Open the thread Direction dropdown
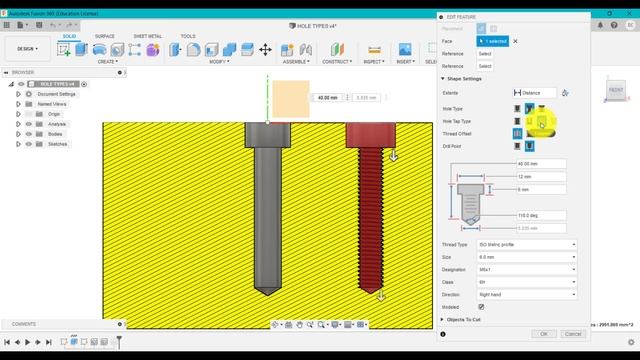The image size is (640, 360). coord(527,295)
